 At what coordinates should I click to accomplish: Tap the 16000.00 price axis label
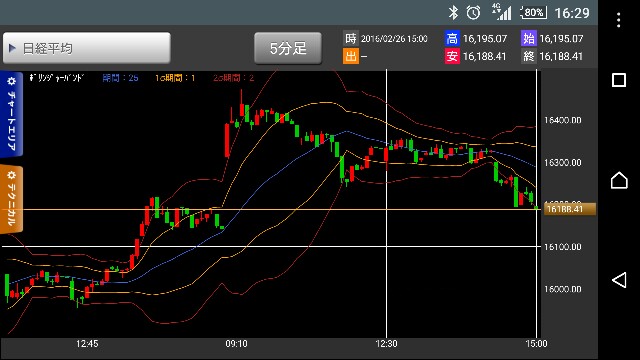tap(562, 289)
